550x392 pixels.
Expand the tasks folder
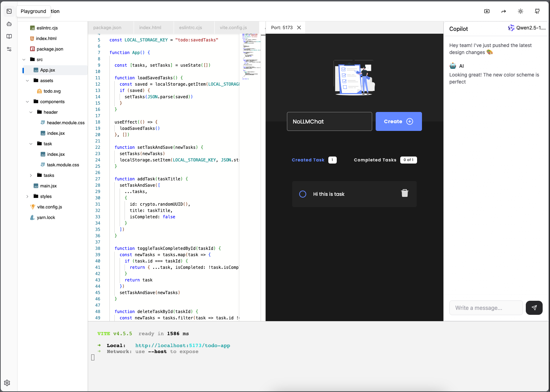pyautogui.click(x=31, y=175)
